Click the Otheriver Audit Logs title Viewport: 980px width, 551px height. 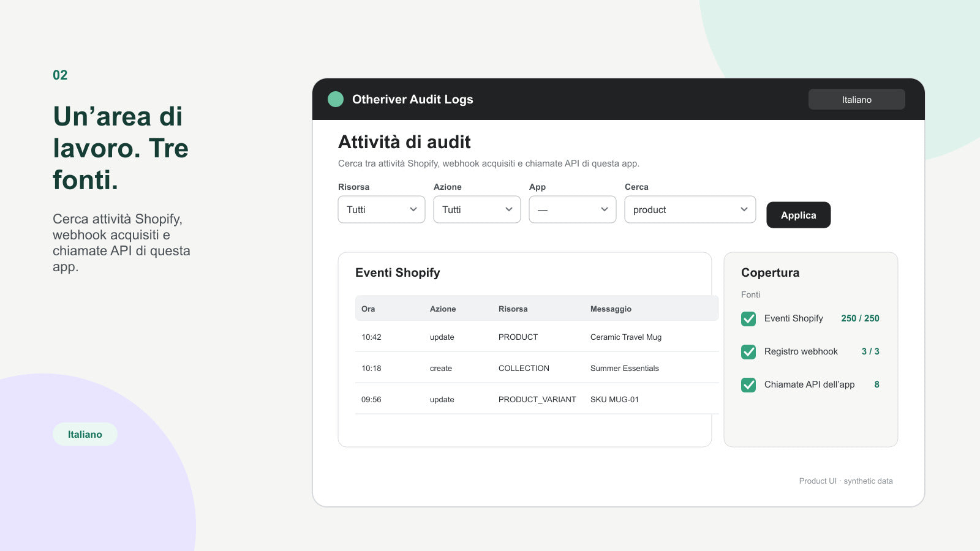point(413,99)
